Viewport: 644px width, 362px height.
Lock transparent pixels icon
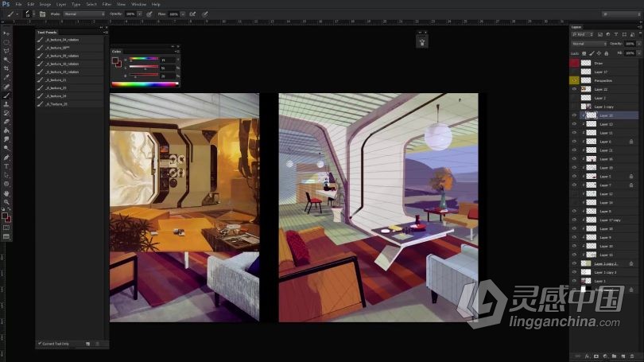coord(584,53)
